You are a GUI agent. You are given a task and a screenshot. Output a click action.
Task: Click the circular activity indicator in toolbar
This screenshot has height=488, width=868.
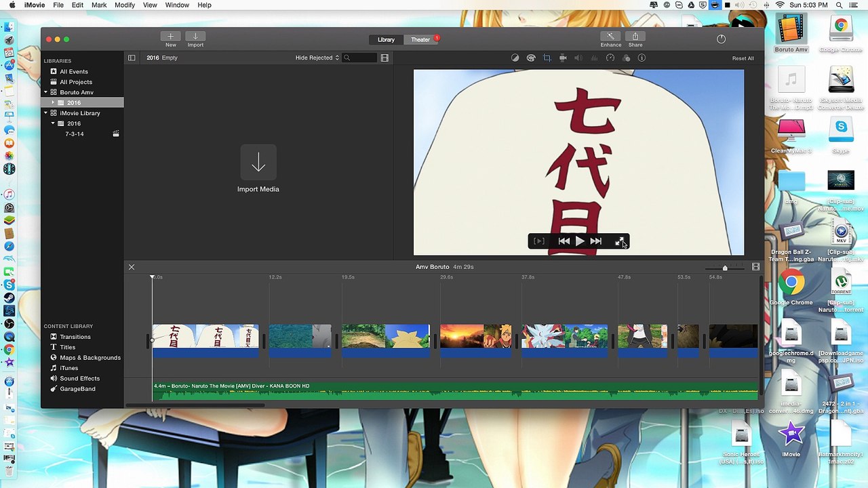click(721, 39)
